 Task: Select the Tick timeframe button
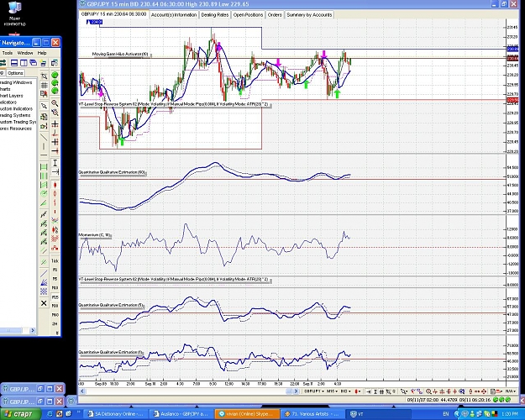[55, 261]
